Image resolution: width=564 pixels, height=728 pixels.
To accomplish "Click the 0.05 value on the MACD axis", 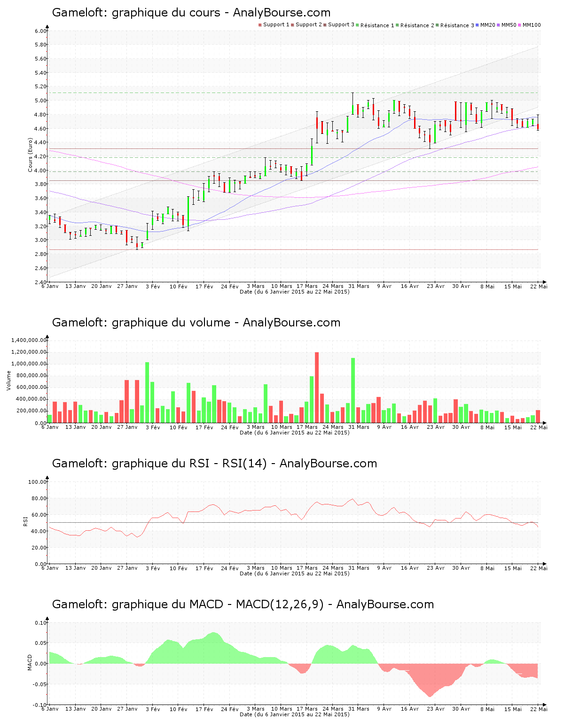I will (41, 643).
